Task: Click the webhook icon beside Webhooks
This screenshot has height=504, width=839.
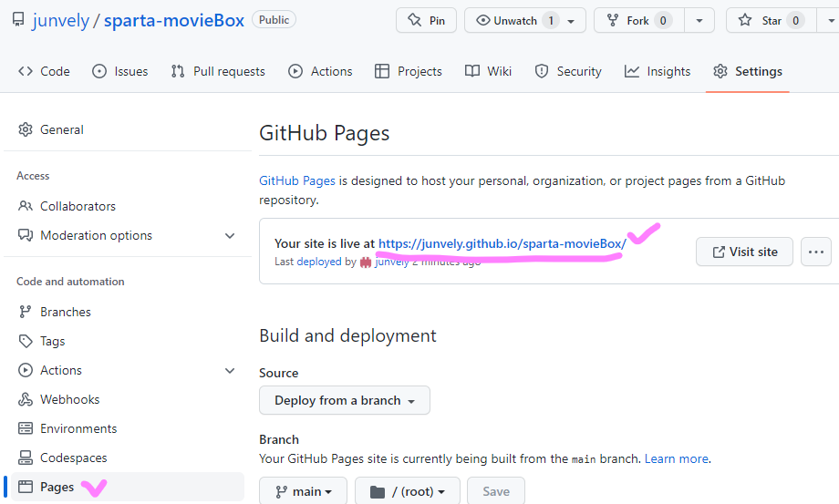Action: click(x=26, y=399)
